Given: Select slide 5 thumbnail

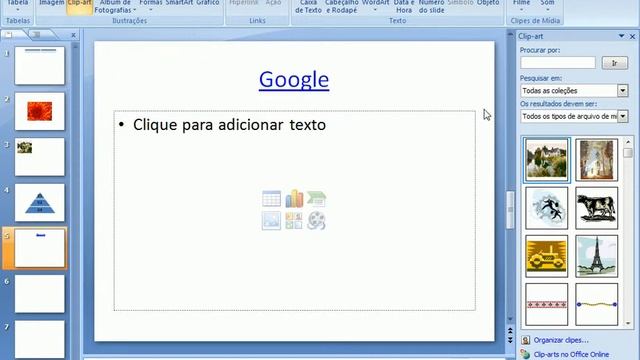Looking at the screenshot, I should pos(40,248).
